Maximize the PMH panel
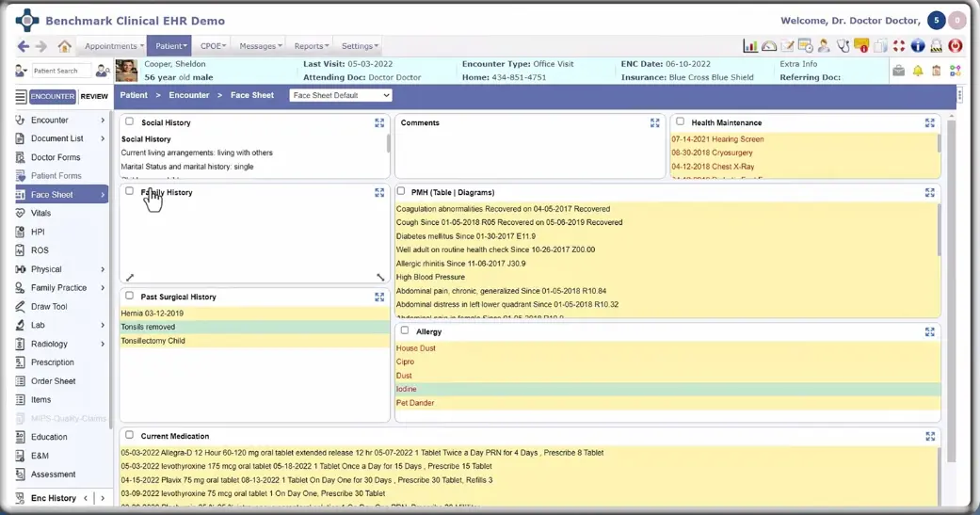980x515 pixels. point(930,192)
